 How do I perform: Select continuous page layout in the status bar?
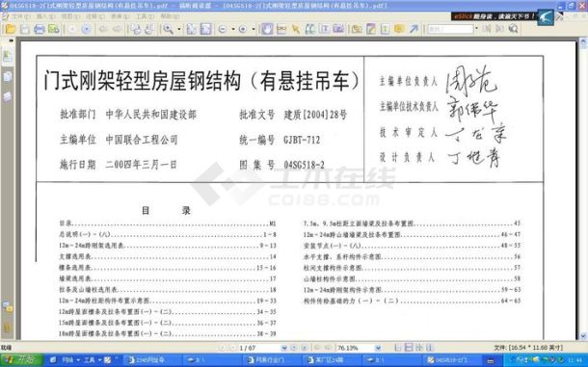coord(409,348)
